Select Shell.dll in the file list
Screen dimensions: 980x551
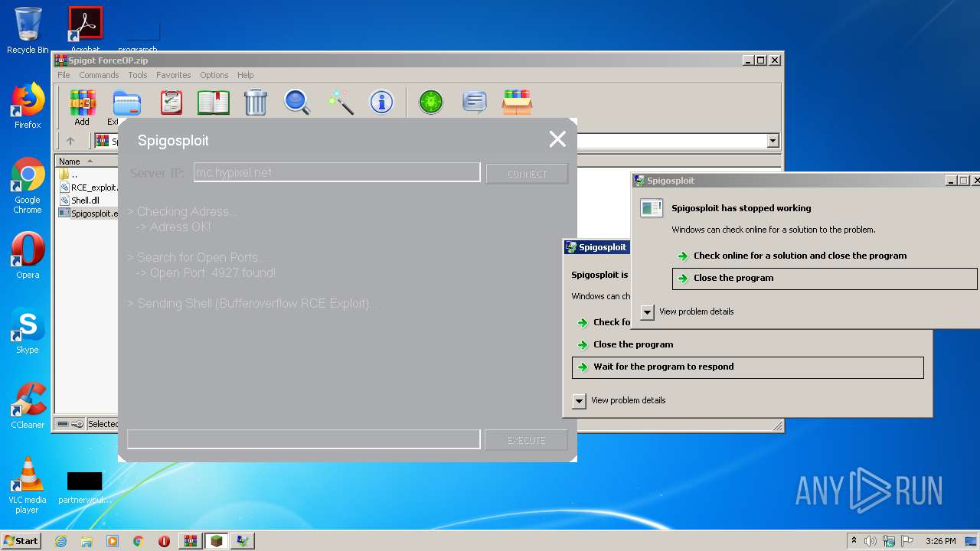pyautogui.click(x=85, y=201)
